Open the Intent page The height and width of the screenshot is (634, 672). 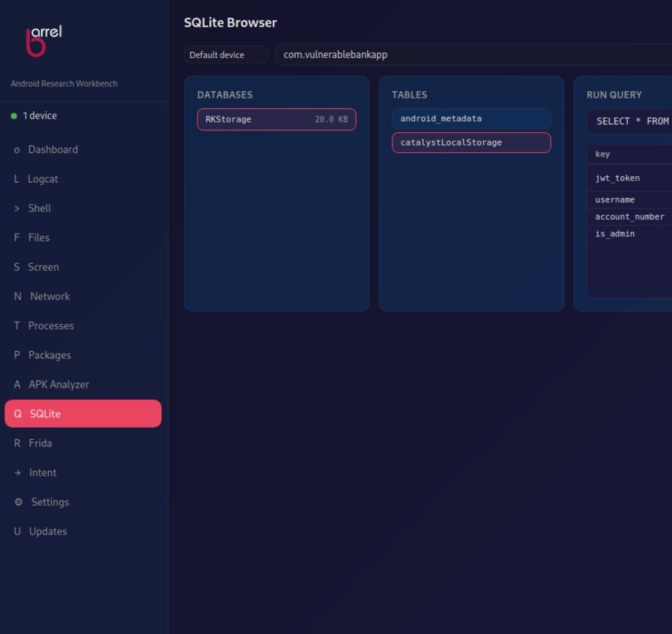pyautogui.click(x=83, y=472)
